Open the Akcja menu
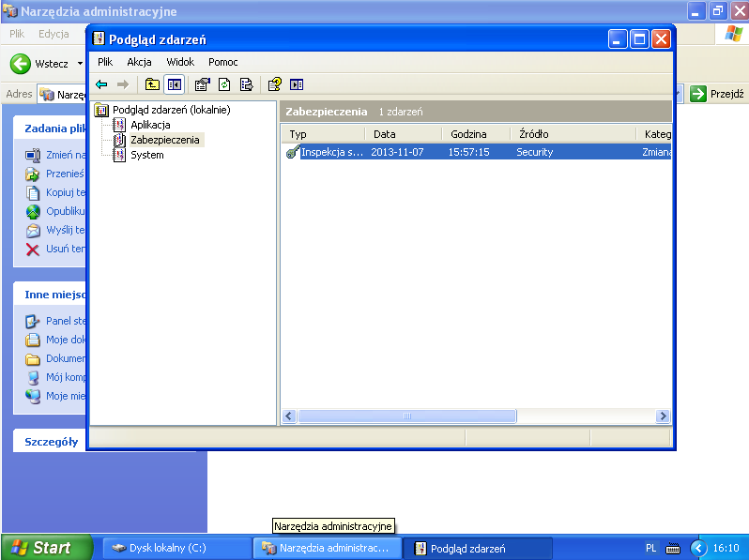This screenshot has height=560, width=749. click(140, 62)
